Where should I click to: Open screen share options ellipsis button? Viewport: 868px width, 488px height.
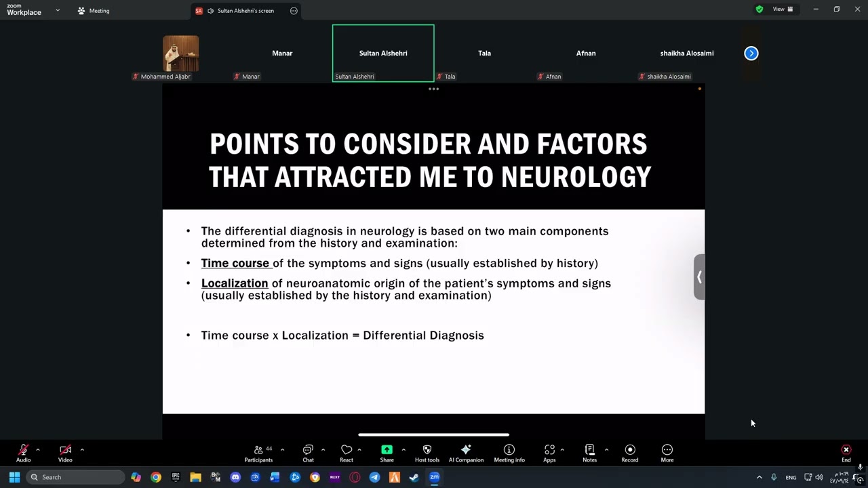(x=294, y=11)
